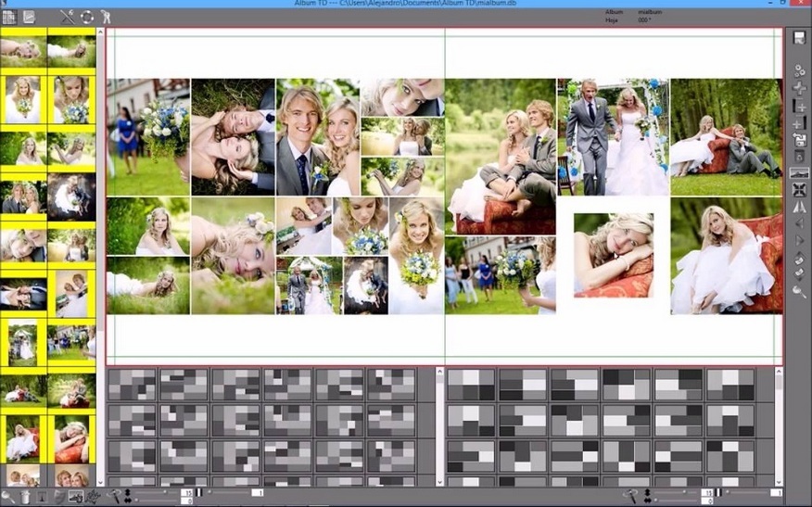This screenshot has width=812, height=507.
Task: Click the save album icon in right toolbar
Action: coord(799,38)
